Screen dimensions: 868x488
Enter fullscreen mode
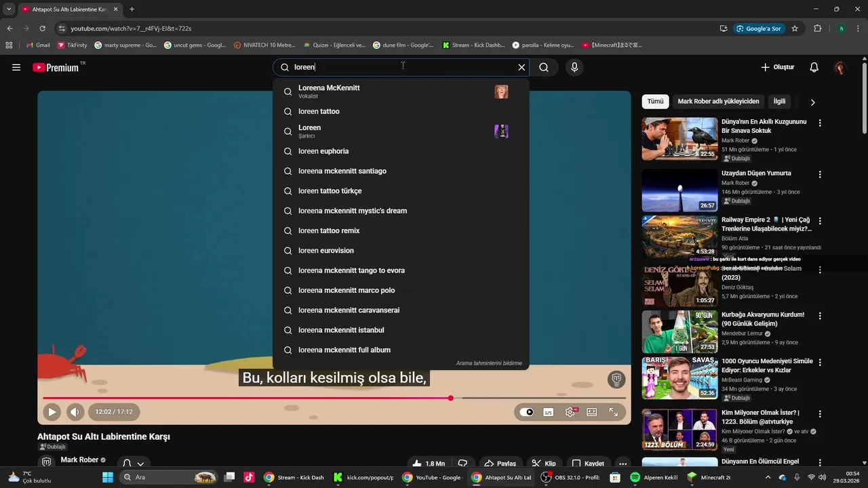(x=614, y=411)
